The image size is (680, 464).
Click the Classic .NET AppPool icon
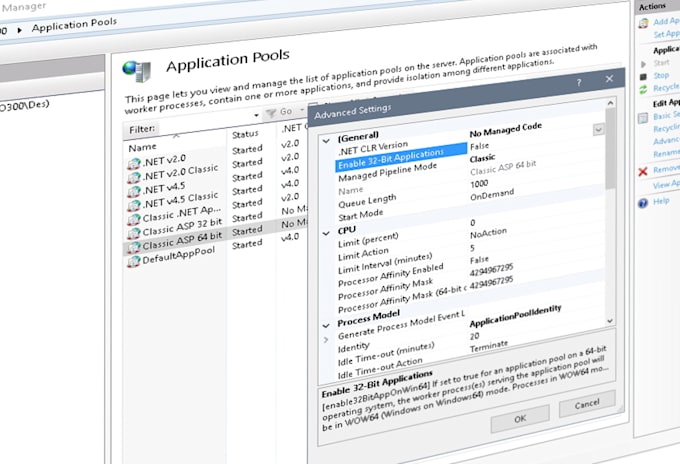[x=134, y=219]
